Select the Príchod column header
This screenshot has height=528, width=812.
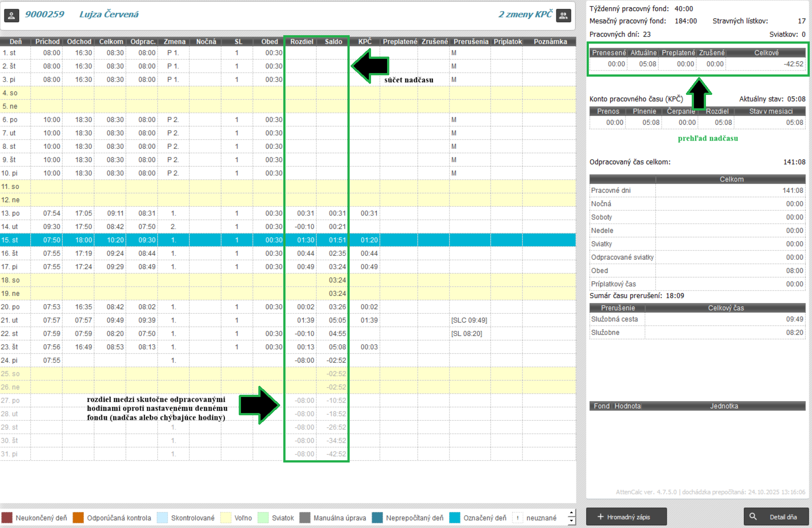tap(47, 41)
